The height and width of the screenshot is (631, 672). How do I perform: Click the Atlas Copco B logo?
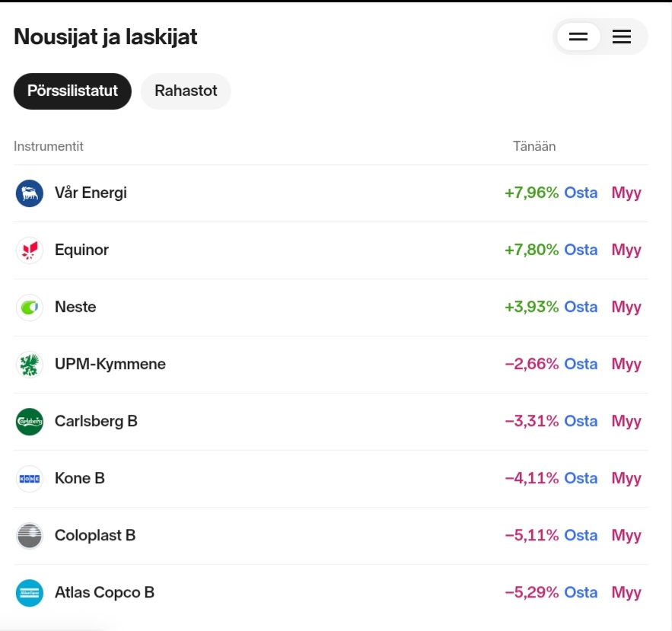(30, 593)
